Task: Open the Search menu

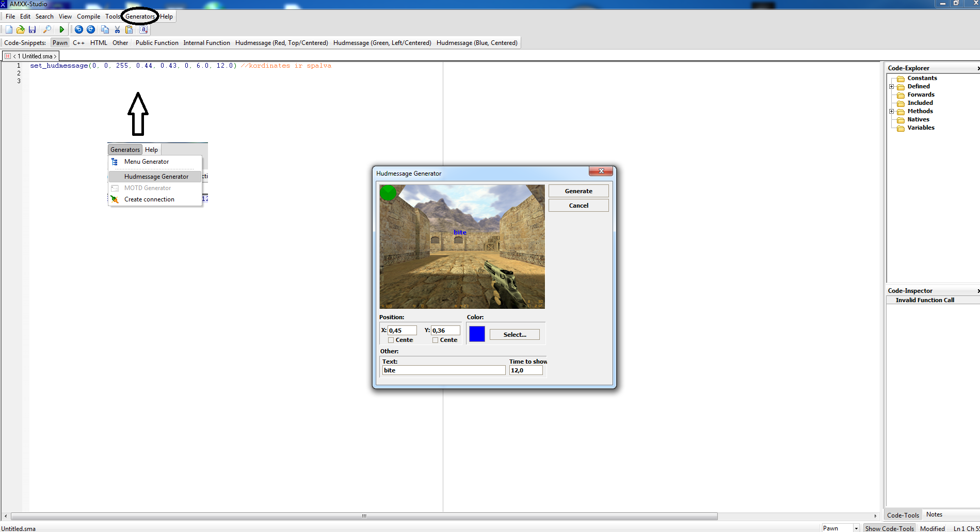Action: pyautogui.click(x=44, y=17)
